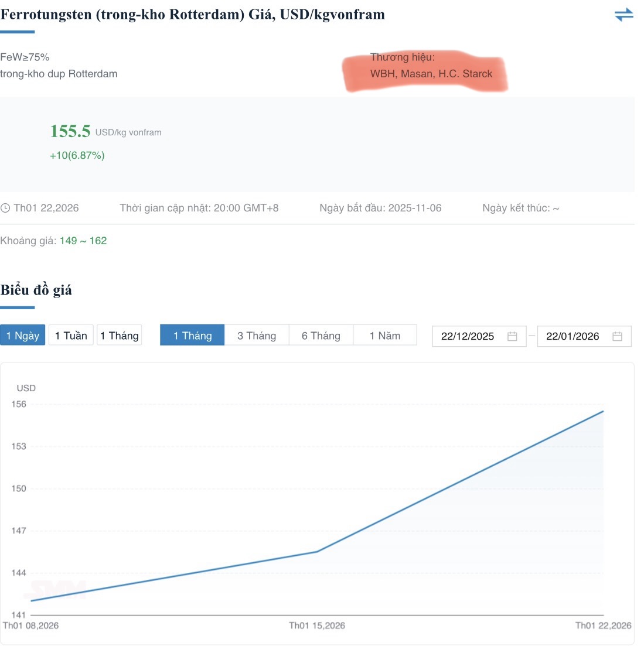Switch chart range to 3 Tháng
Viewport: 644px width, 646px height.
point(257,336)
